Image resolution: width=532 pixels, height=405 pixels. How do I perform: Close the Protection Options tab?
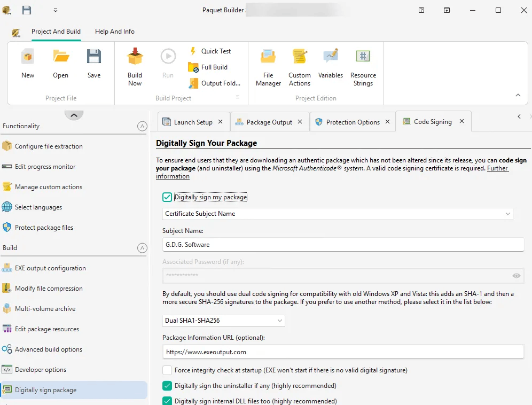[x=387, y=121]
